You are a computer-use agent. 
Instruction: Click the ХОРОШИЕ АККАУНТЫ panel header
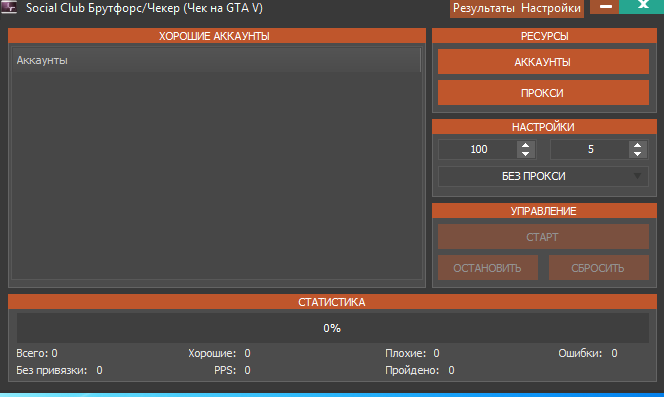click(x=217, y=36)
